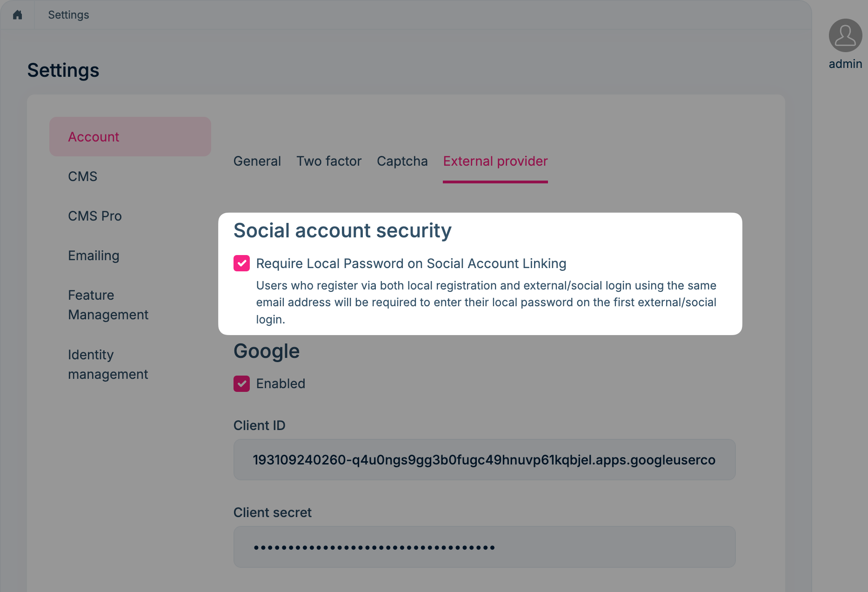Viewport: 868px width, 592px height.
Task: Open the Emailing settings section
Action: 93,255
